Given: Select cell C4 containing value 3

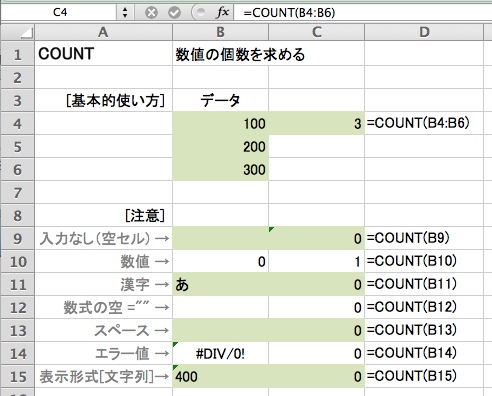Looking at the screenshot, I should tap(317, 123).
